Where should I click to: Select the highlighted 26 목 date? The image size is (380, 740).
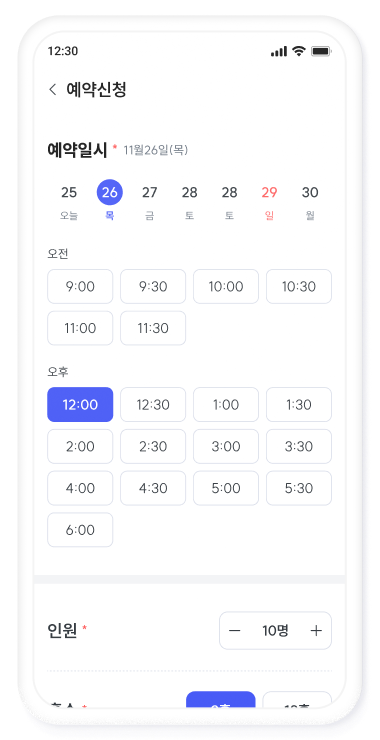tap(110, 201)
